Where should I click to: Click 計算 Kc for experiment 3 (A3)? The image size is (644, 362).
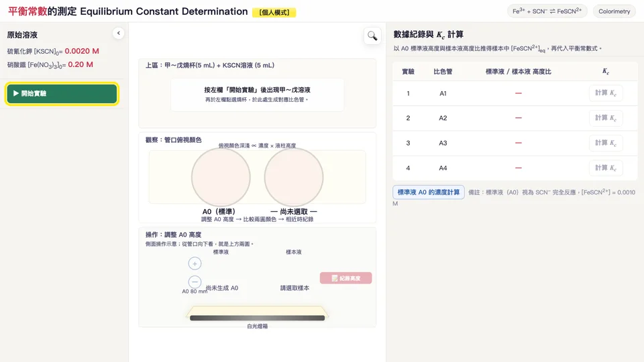pos(606,143)
